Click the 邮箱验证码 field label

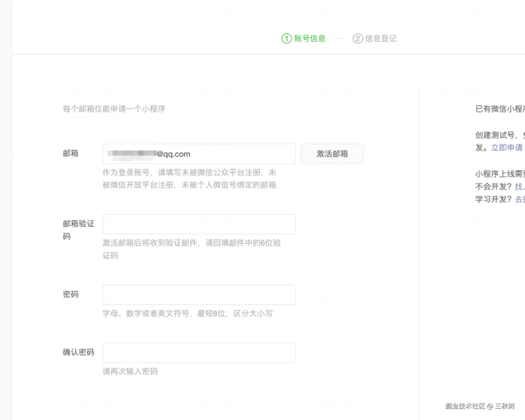click(x=78, y=224)
